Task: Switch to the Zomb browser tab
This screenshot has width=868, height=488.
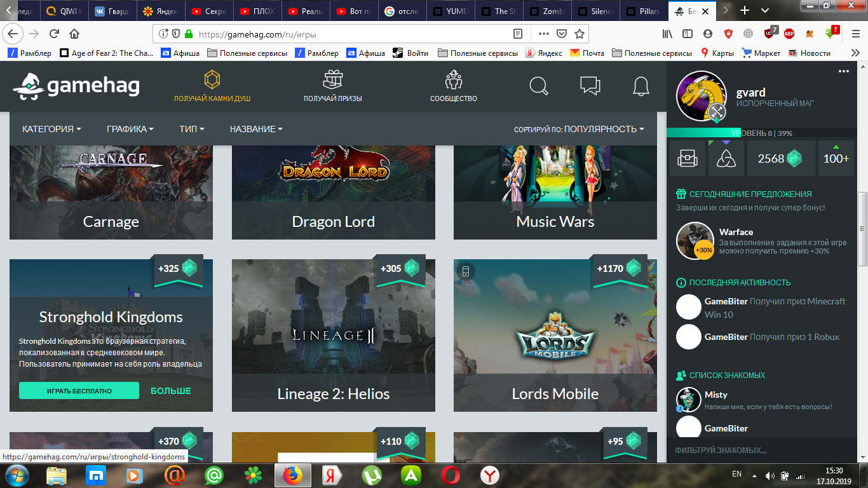Action: pyautogui.click(x=546, y=11)
